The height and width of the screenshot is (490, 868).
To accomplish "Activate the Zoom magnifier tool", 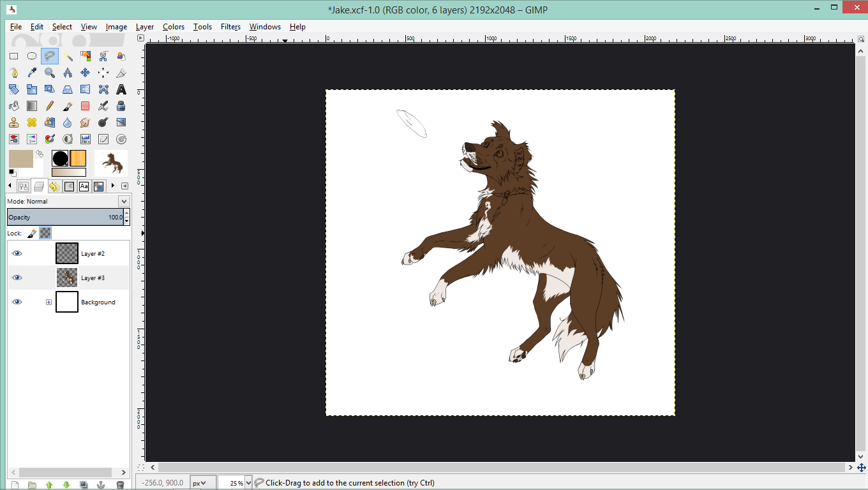I will (x=49, y=73).
